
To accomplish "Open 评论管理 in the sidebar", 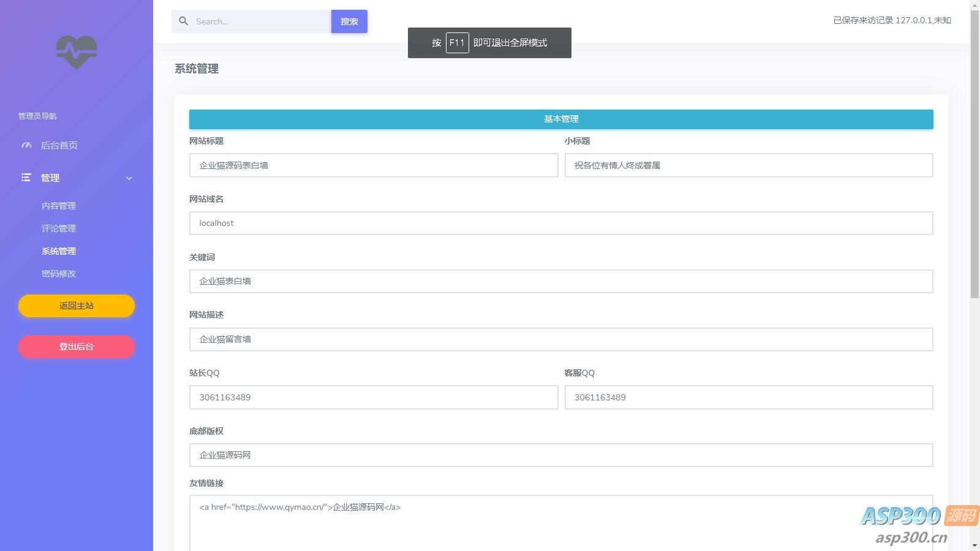I will pos(59,228).
